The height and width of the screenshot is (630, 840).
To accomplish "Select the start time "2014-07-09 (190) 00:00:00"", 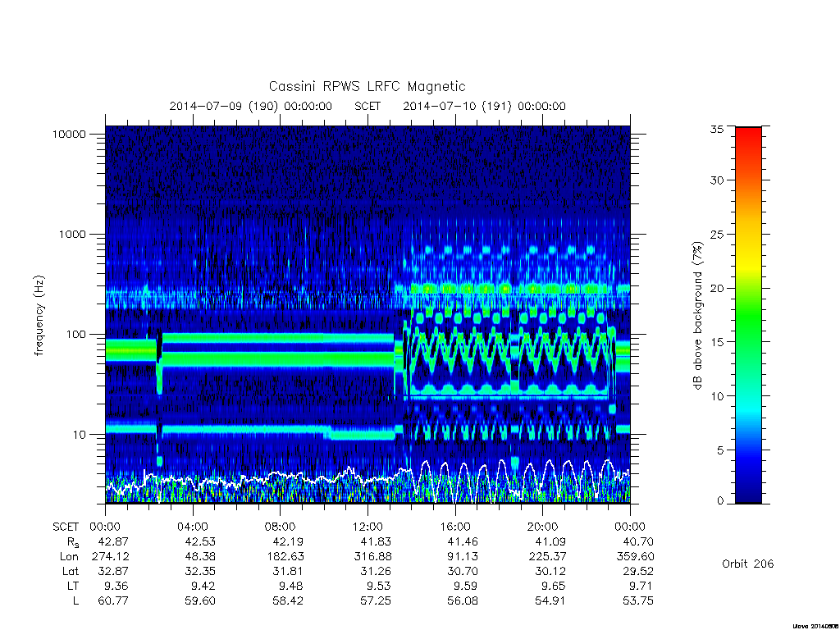I will coord(251,106).
